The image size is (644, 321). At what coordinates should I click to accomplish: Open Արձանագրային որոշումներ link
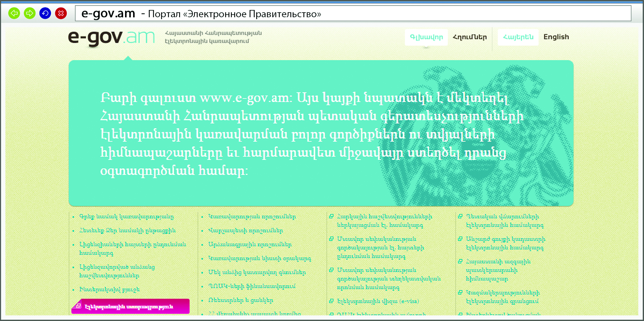point(250,244)
